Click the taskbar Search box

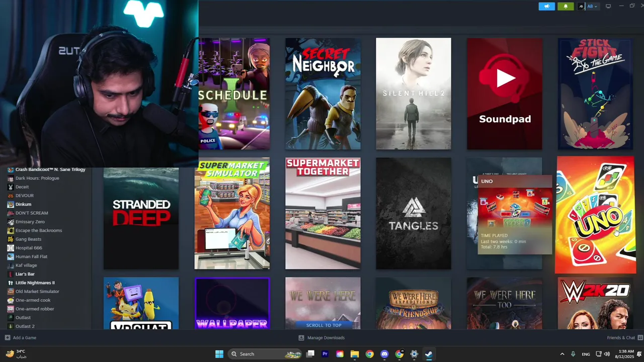click(x=266, y=354)
